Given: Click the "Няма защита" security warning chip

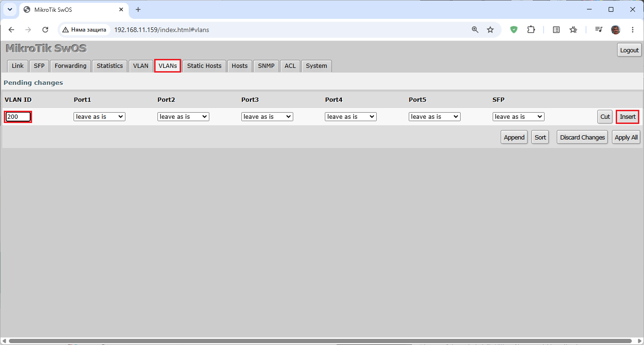Looking at the screenshot, I should click(84, 30).
